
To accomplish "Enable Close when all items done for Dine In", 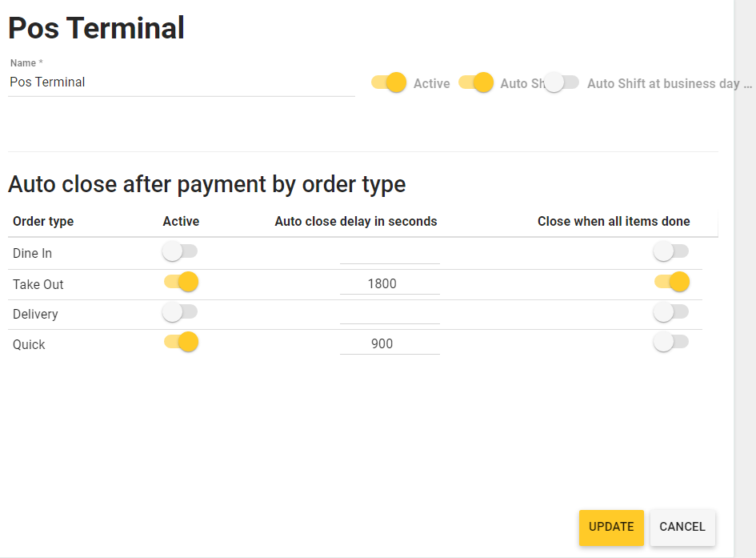I will coord(670,251).
